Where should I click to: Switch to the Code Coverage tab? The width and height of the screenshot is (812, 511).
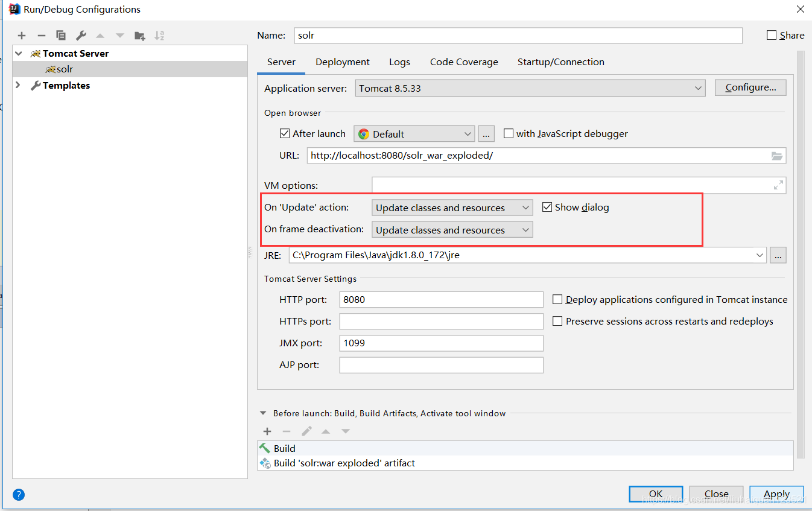464,62
